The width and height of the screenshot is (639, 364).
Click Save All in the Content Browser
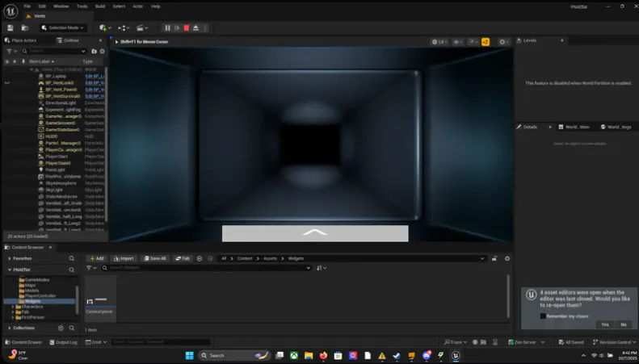155,258
